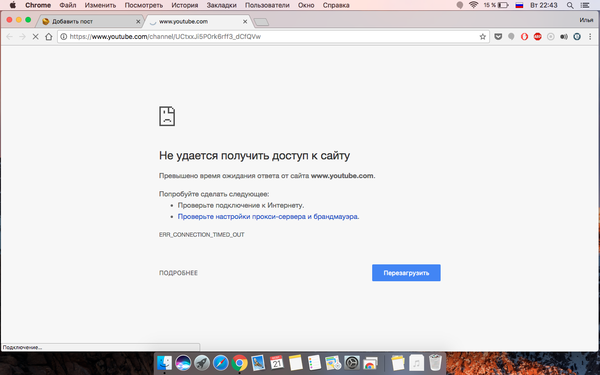The image size is (600, 375).
Task: Open the dark blue round extension icon
Action: tap(577, 37)
